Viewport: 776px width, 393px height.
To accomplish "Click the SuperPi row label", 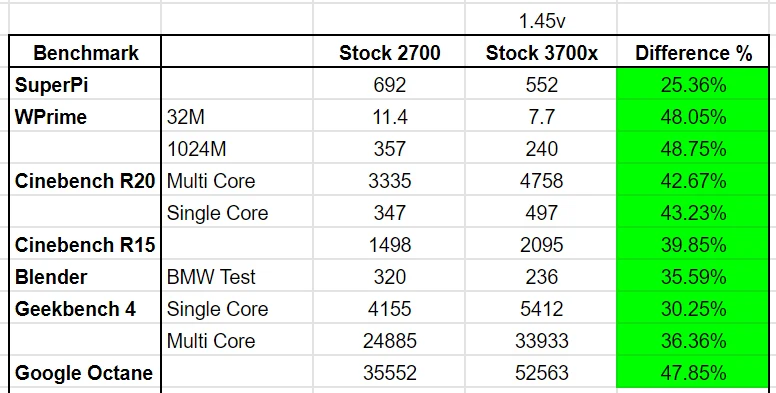I will tap(85, 85).
